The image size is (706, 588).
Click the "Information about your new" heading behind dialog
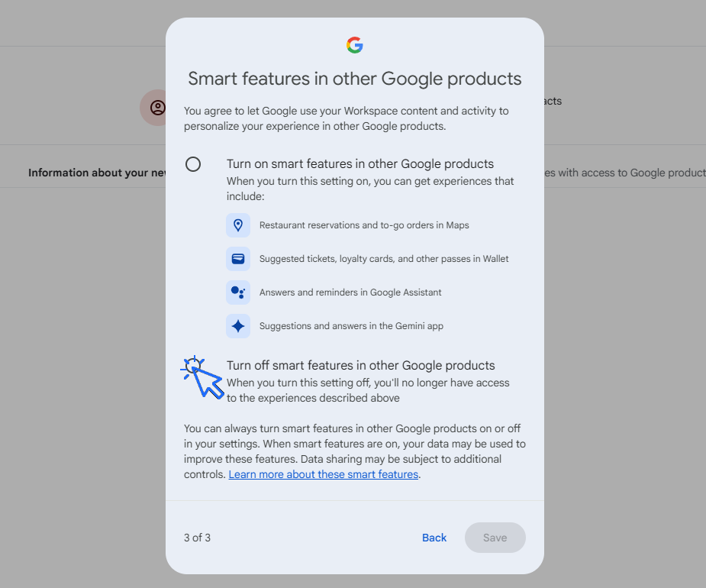[x=97, y=173]
